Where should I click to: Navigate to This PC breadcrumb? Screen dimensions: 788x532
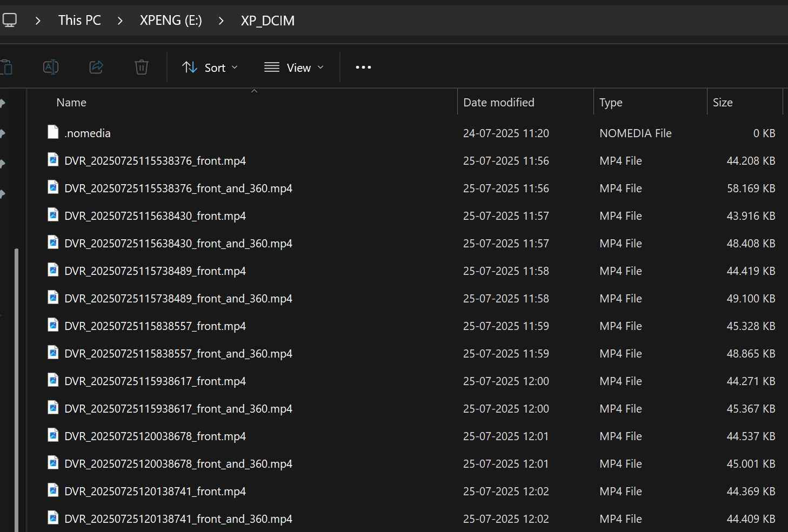(79, 21)
